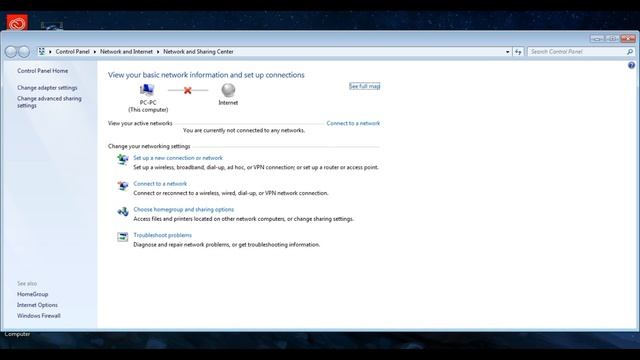Open Adobe Creative Cloud desktop icon
Image resolution: width=640 pixels, height=360 pixels.
(17, 23)
